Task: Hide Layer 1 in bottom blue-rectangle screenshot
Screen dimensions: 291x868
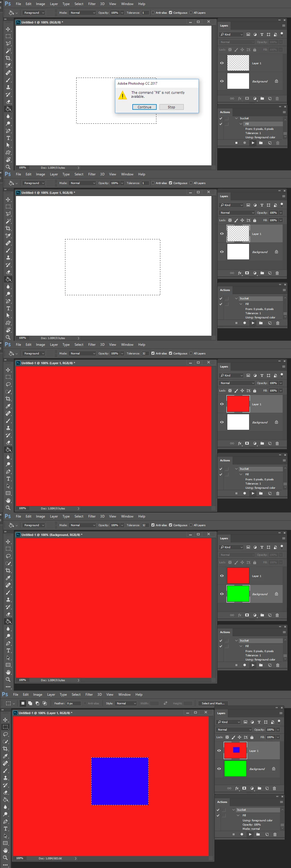Action: click(x=219, y=751)
